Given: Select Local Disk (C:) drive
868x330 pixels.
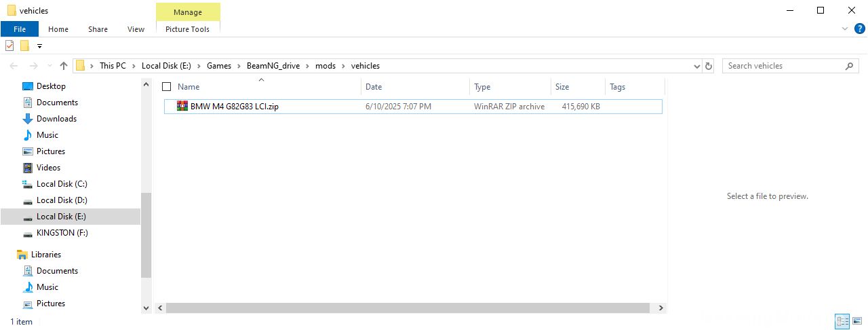Looking at the screenshot, I should (x=62, y=184).
